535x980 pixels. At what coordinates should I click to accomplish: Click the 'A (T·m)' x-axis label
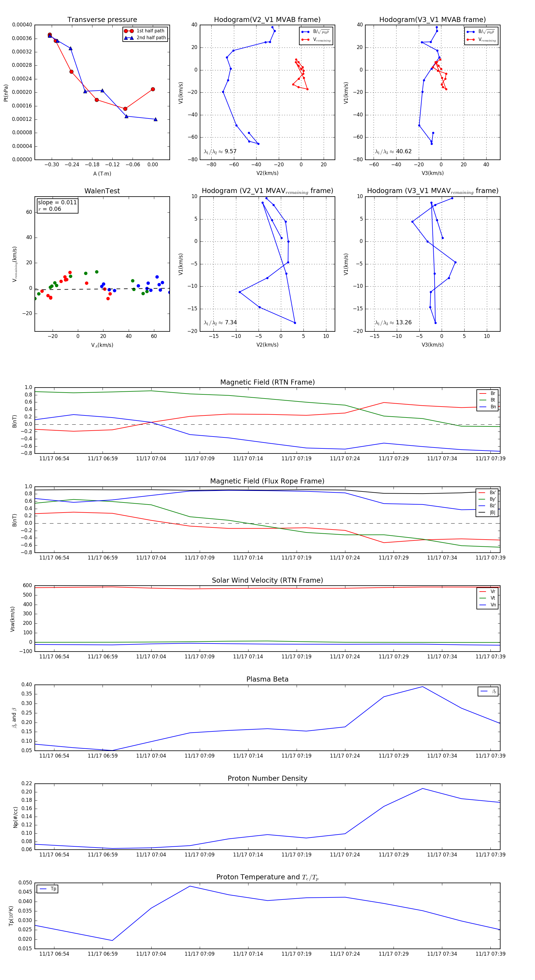click(102, 173)
